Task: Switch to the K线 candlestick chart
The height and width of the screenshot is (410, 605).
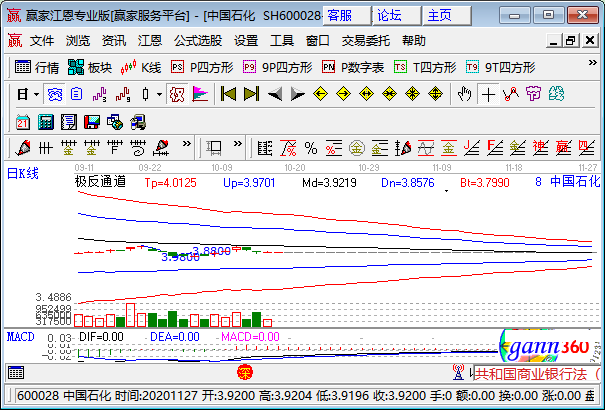Action: [140, 67]
